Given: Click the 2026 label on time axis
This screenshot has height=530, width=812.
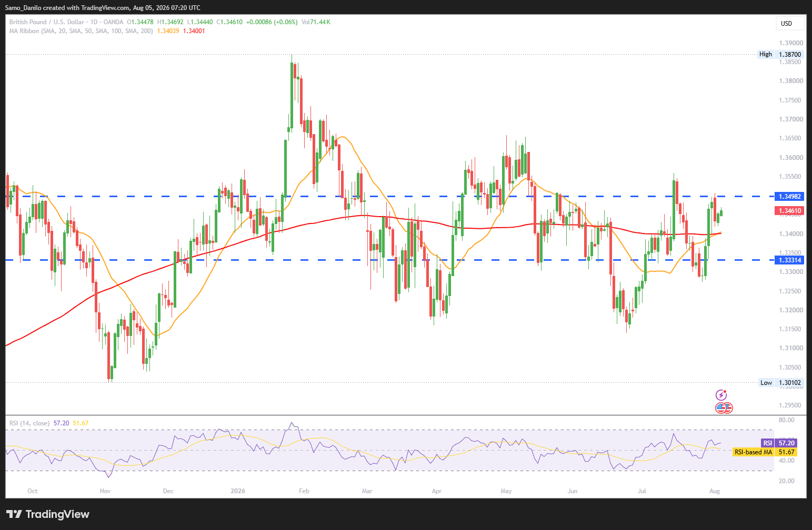Looking at the screenshot, I should click(x=238, y=491).
